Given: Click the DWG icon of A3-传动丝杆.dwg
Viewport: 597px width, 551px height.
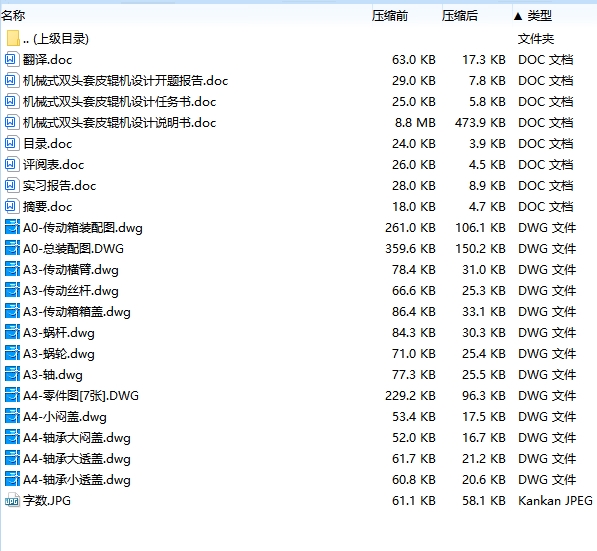Looking at the screenshot, I should pyautogui.click(x=12, y=290).
